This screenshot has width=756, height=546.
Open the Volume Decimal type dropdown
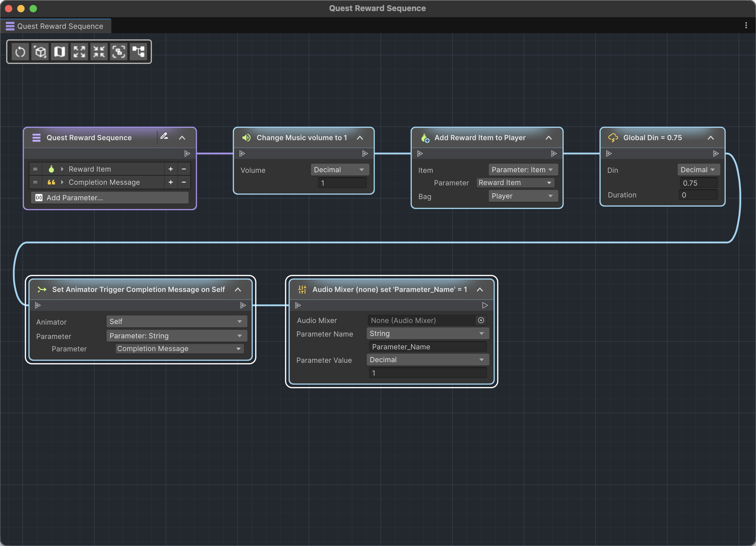[340, 170]
